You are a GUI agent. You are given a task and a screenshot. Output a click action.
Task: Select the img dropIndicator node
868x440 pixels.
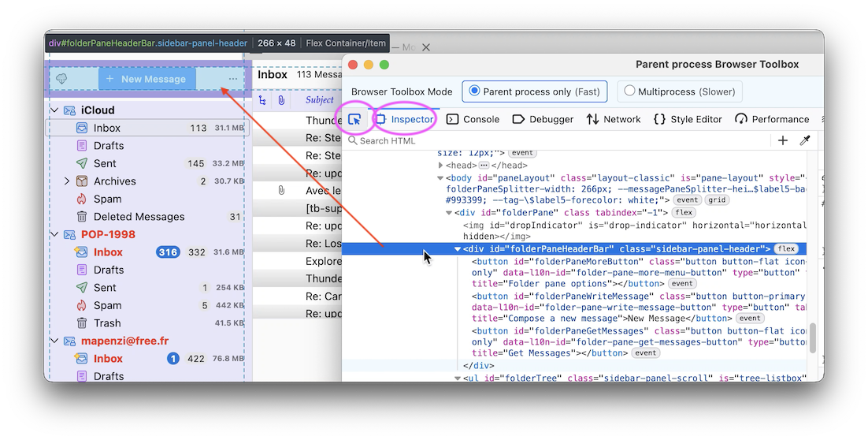(x=634, y=231)
